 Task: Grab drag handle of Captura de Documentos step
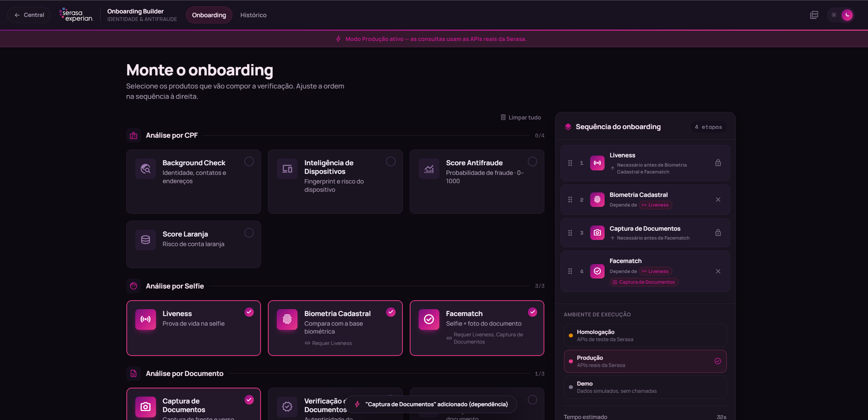click(570, 233)
